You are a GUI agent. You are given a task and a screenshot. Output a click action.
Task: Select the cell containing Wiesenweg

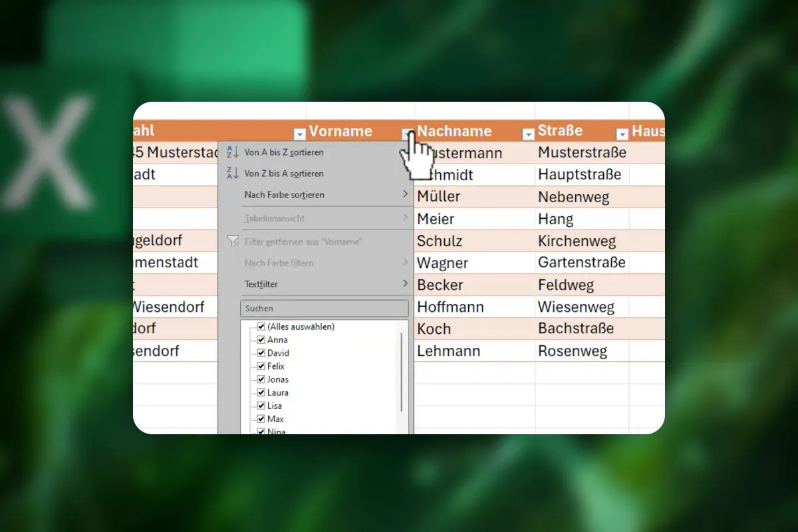click(583, 307)
